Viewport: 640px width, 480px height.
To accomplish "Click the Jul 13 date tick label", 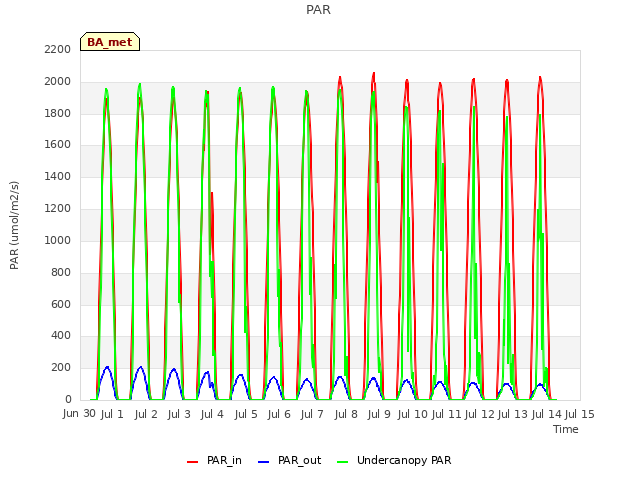I will [513, 414].
